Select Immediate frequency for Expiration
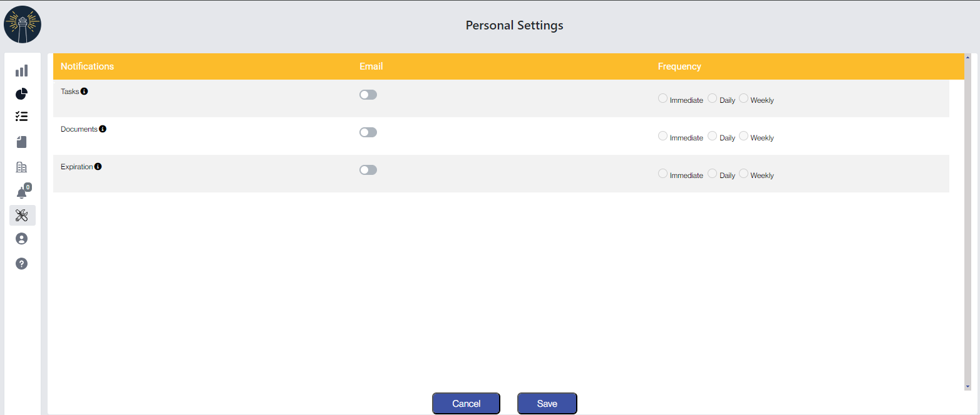 click(x=663, y=174)
